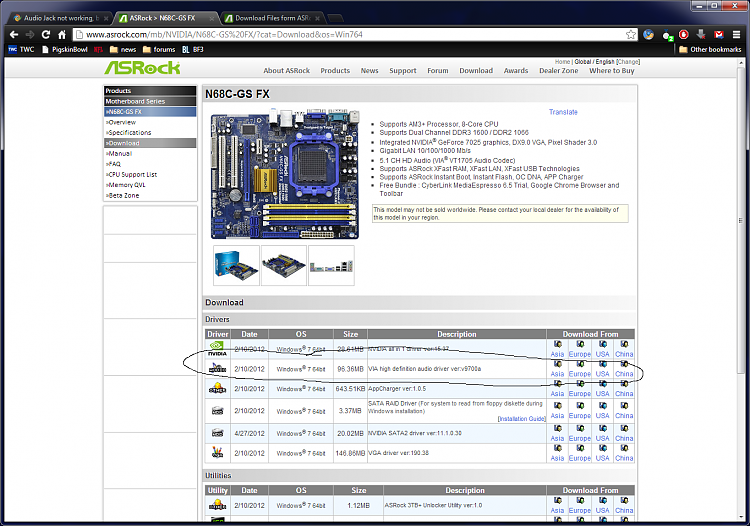Click the browser Back arrow

[14, 34]
